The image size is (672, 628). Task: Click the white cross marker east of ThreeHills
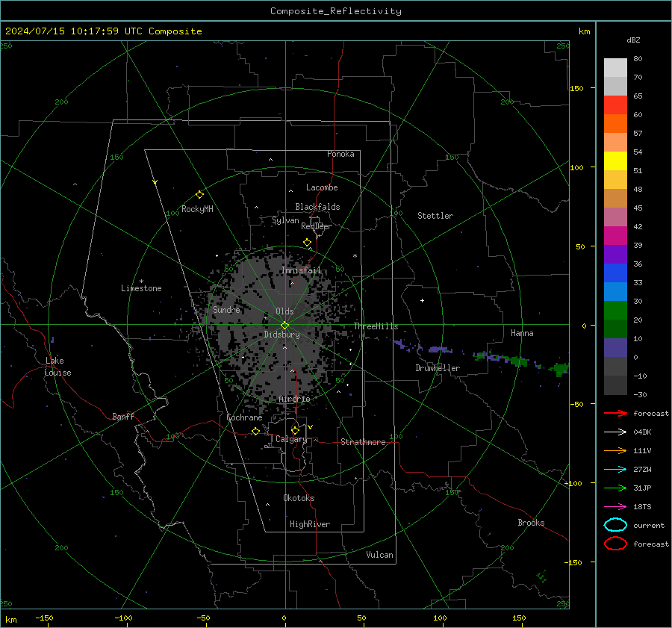tap(422, 300)
